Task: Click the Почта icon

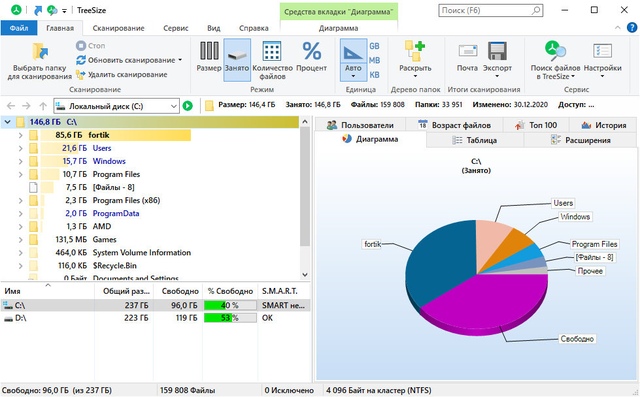Action: (467, 51)
